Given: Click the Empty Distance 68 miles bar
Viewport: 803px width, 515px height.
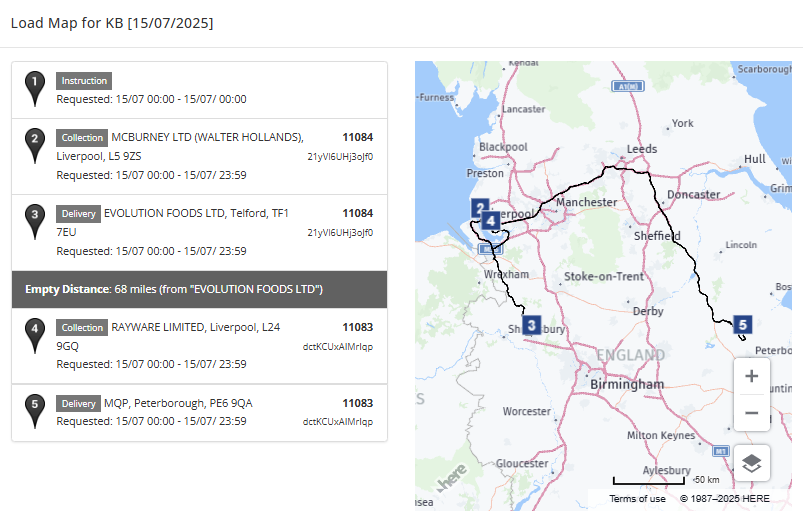Looking at the screenshot, I should (x=199, y=289).
